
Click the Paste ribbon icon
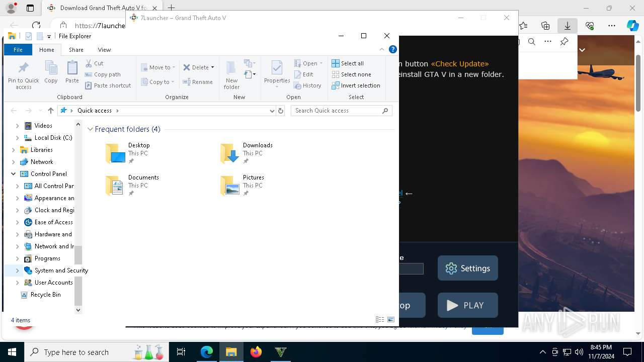pyautogui.click(x=72, y=68)
